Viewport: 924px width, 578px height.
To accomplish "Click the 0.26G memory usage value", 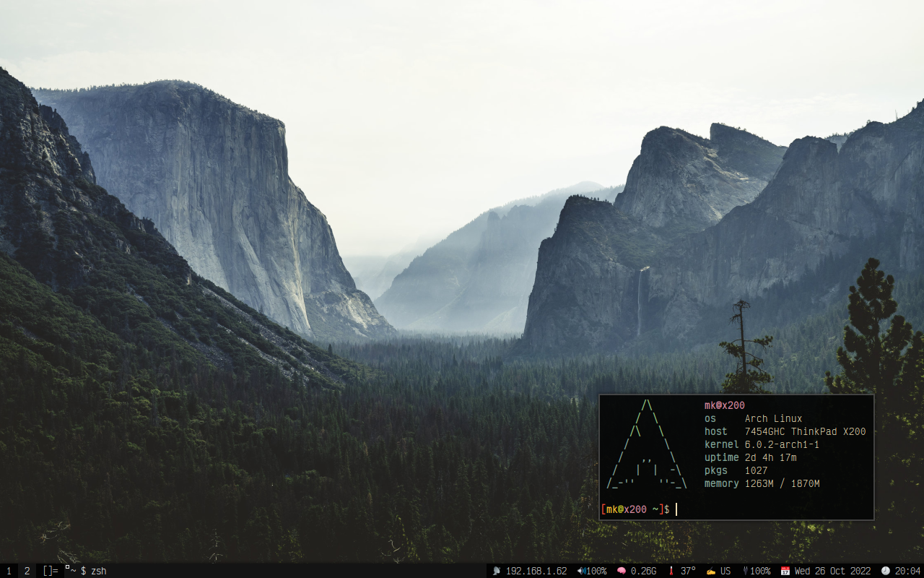I will coord(643,571).
